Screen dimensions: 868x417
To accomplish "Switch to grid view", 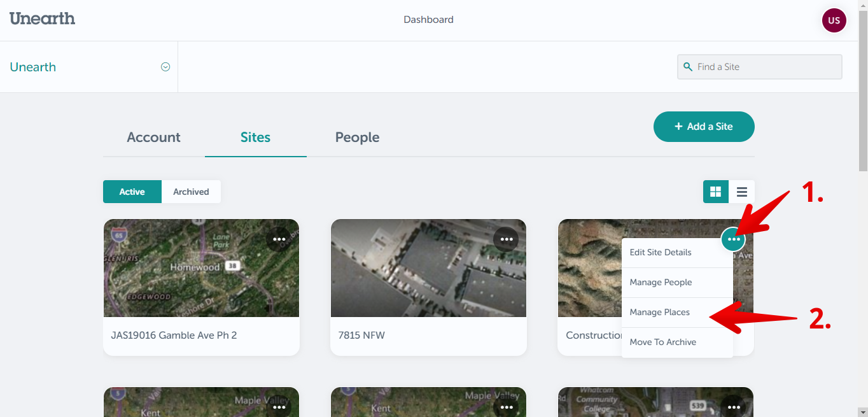I will tap(716, 192).
